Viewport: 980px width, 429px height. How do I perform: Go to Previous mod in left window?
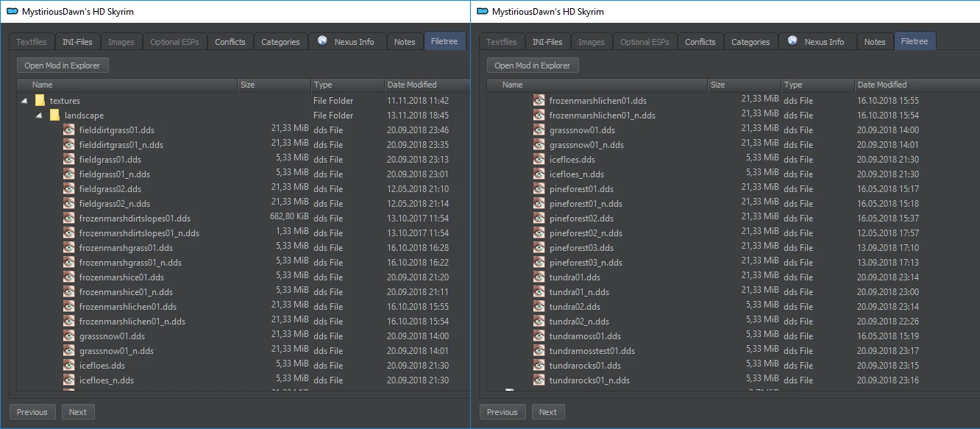[x=32, y=412]
